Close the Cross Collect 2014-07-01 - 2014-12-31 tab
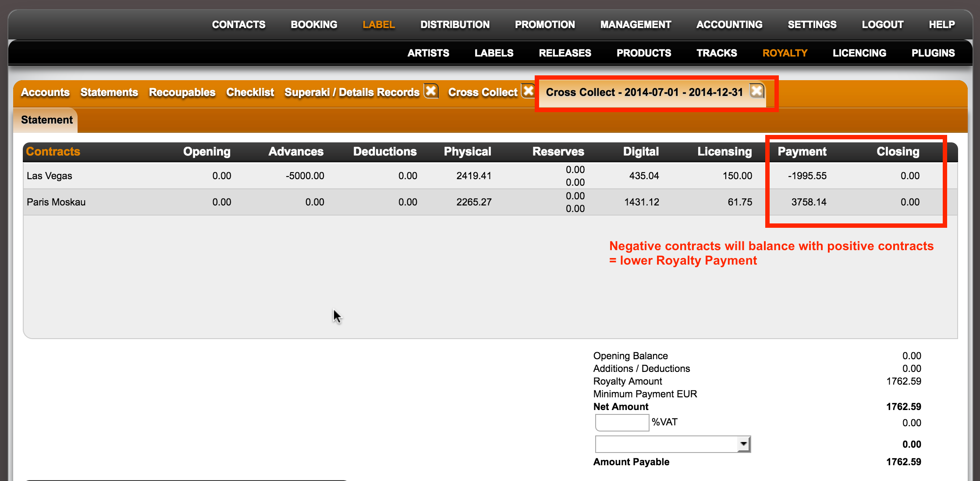The width and height of the screenshot is (980, 481). tap(757, 91)
